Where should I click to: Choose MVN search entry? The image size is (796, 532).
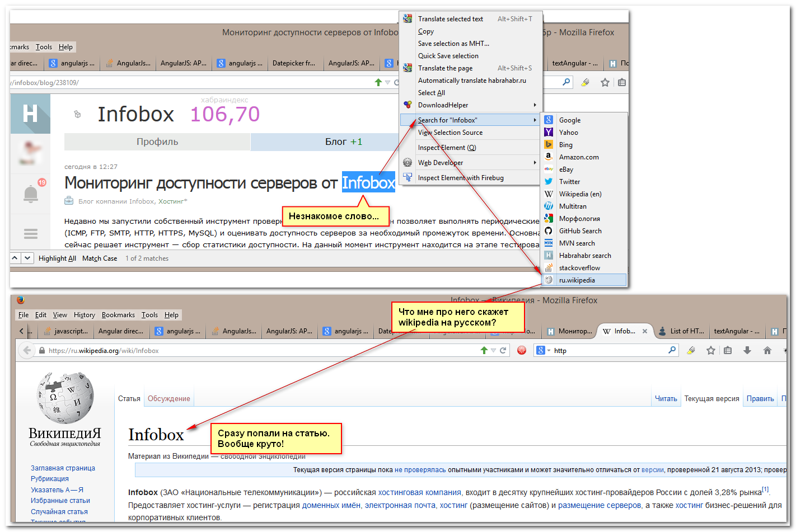[x=584, y=243]
